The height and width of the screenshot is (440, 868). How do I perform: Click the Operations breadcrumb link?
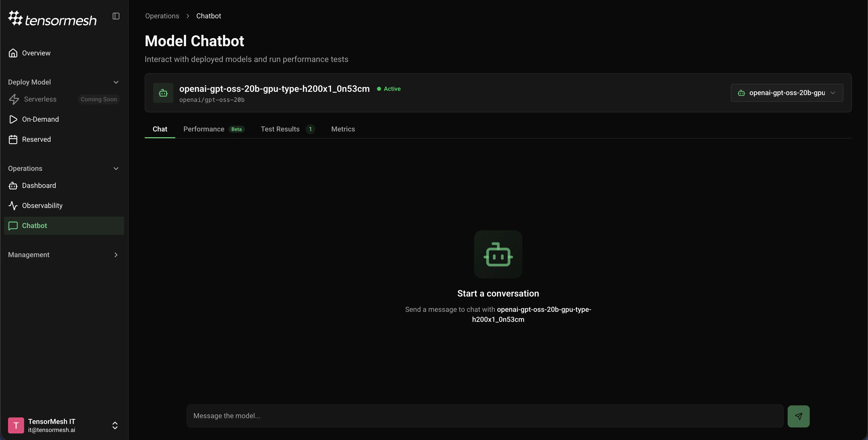(x=162, y=16)
